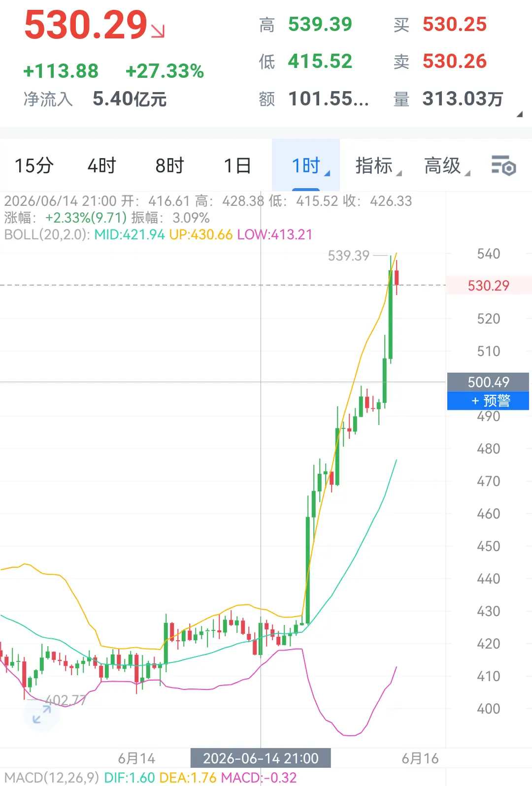Add price alert with + 预警 button
Image resolution: width=532 pixels, height=786 pixels.
click(488, 401)
